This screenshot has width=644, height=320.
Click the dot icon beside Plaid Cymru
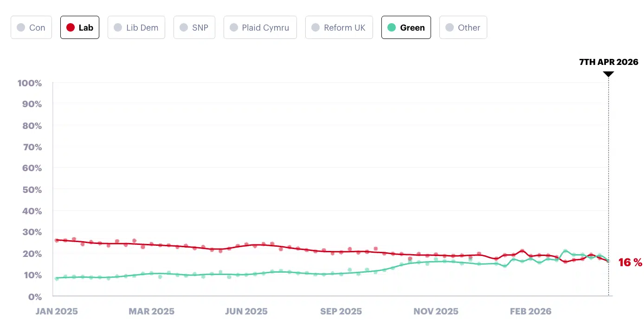233,27
